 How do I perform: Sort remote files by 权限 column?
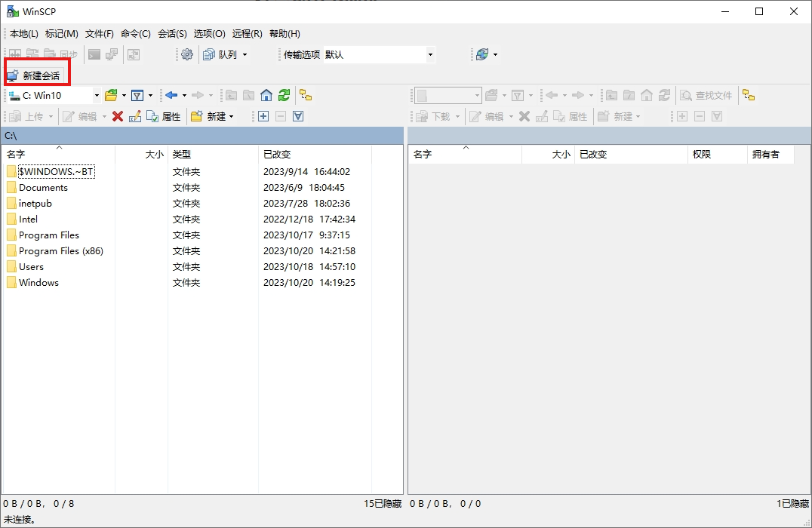[x=717, y=155]
